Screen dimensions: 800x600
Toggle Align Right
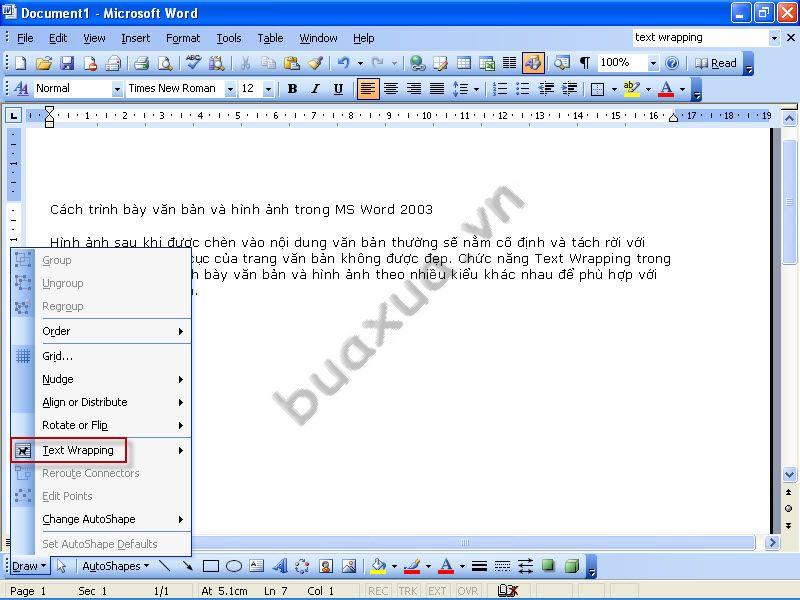[414, 89]
